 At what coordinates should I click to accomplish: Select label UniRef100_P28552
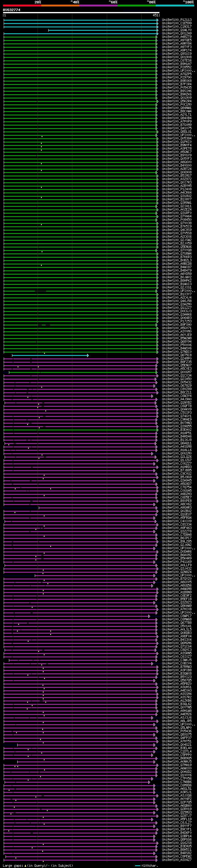177,67
